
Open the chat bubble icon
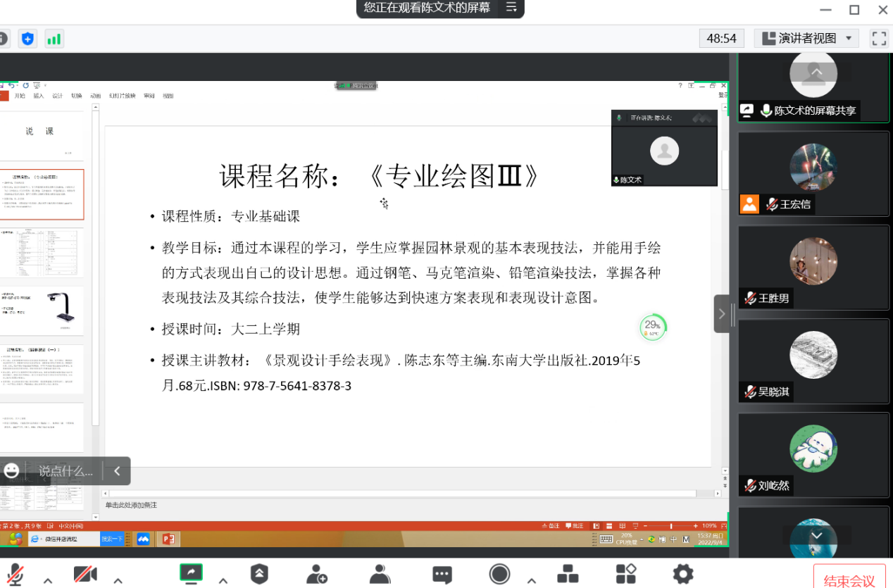click(442, 575)
